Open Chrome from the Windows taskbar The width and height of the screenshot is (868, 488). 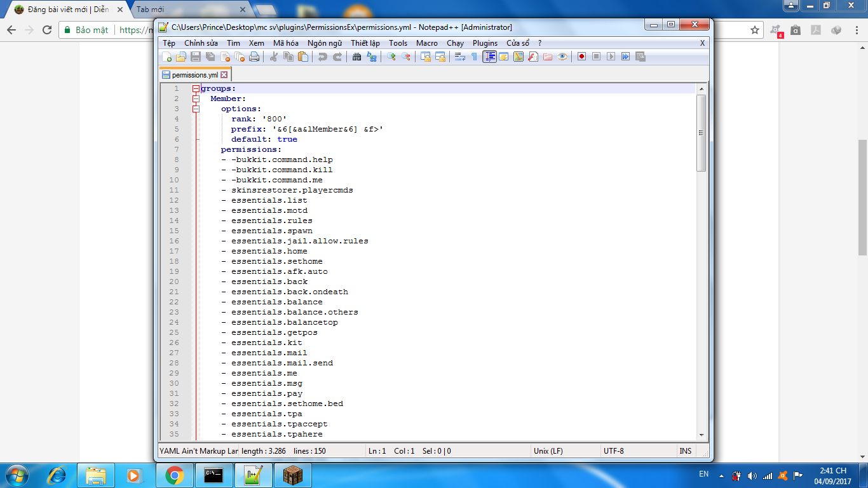[175, 475]
